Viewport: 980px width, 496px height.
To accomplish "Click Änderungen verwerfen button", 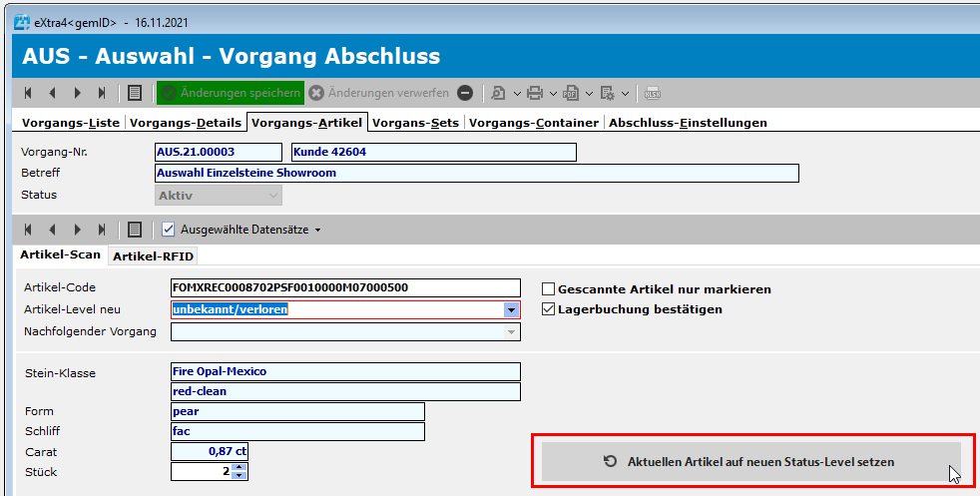I will click(379, 93).
